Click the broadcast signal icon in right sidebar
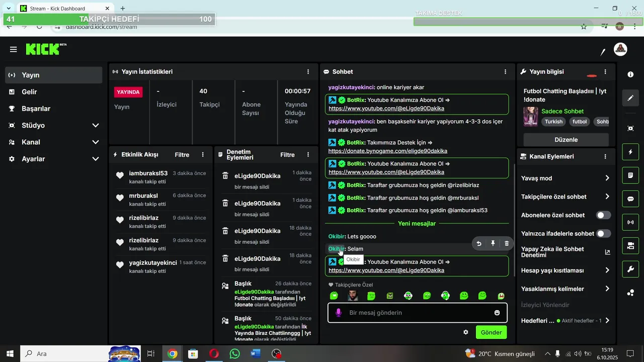 (630, 222)
